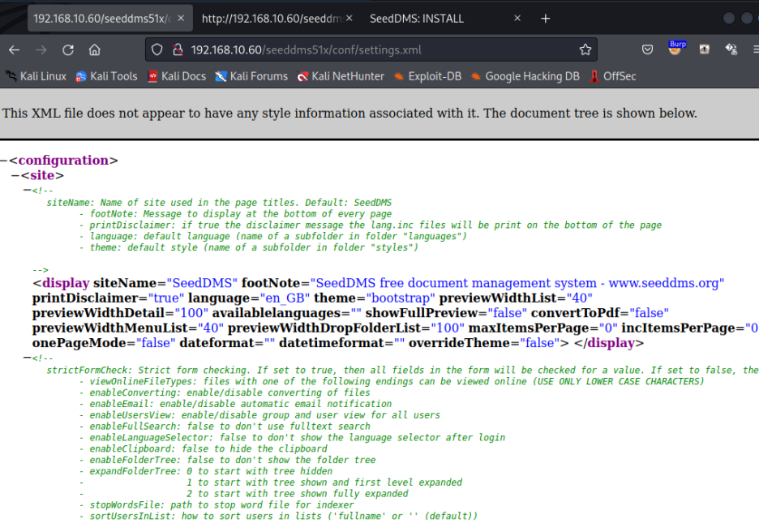Click the previewWidthDetail value "100"
The image size is (759, 532).
191,313
